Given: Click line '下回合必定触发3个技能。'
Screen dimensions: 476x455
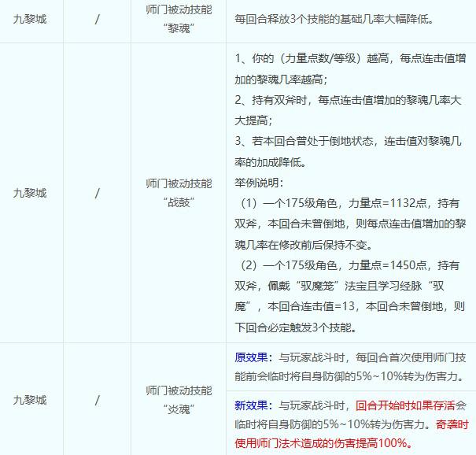Looking at the screenshot, I should pyautogui.click(x=295, y=327).
